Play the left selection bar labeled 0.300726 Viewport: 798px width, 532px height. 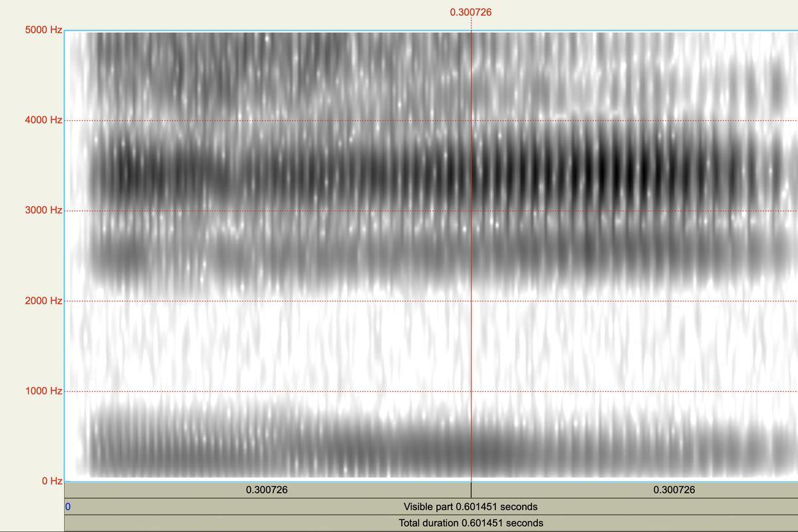[x=268, y=490]
